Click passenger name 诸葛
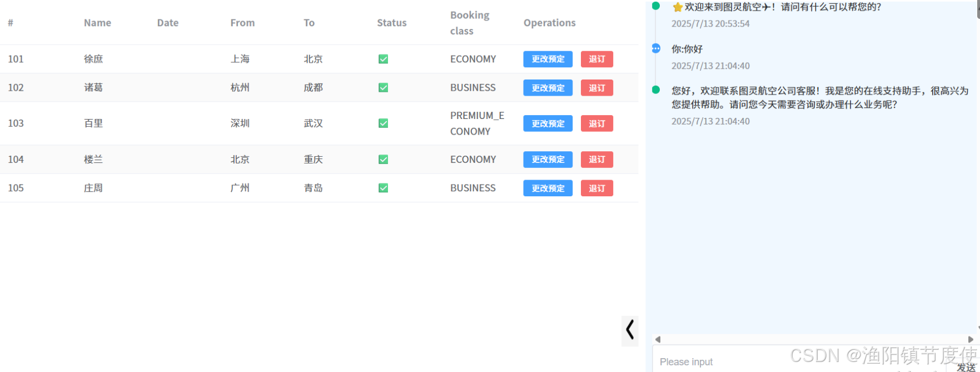Image resolution: width=980 pixels, height=372 pixels. (x=93, y=87)
